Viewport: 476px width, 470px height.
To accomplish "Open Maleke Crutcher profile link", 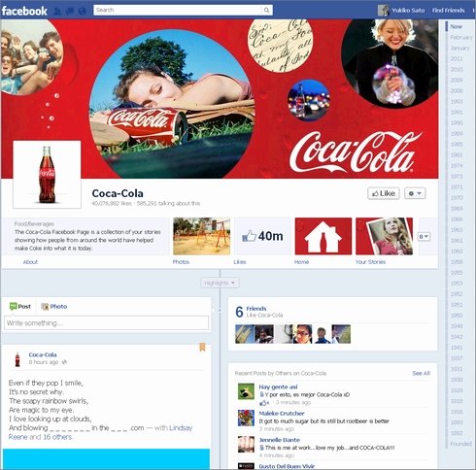I will [x=282, y=414].
